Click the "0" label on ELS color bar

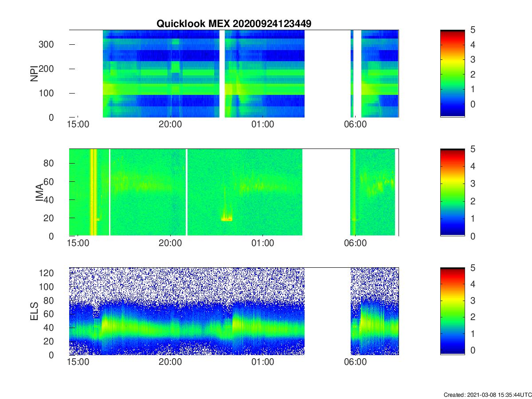click(x=473, y=350)
